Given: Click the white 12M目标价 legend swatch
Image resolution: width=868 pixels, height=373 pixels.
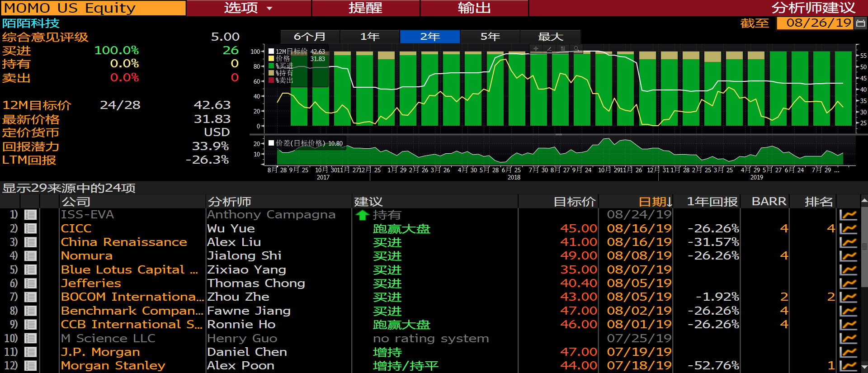Looking at the screenshot, I should click(x=271, y=52).
